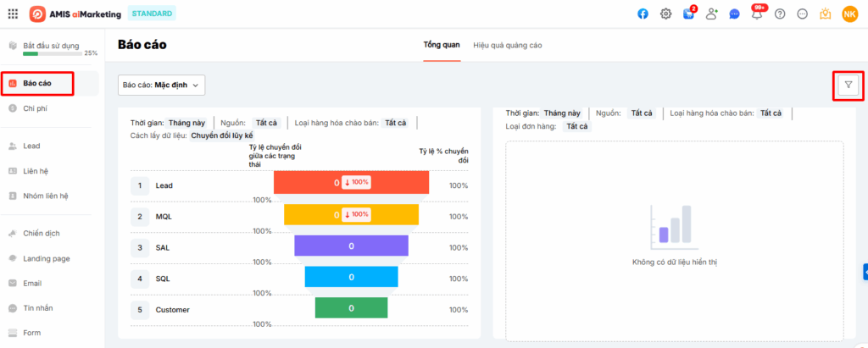Switch to the 'Hiệu quả quảng cáo' tab
This screenshot has width=868, height=348.
507,44
